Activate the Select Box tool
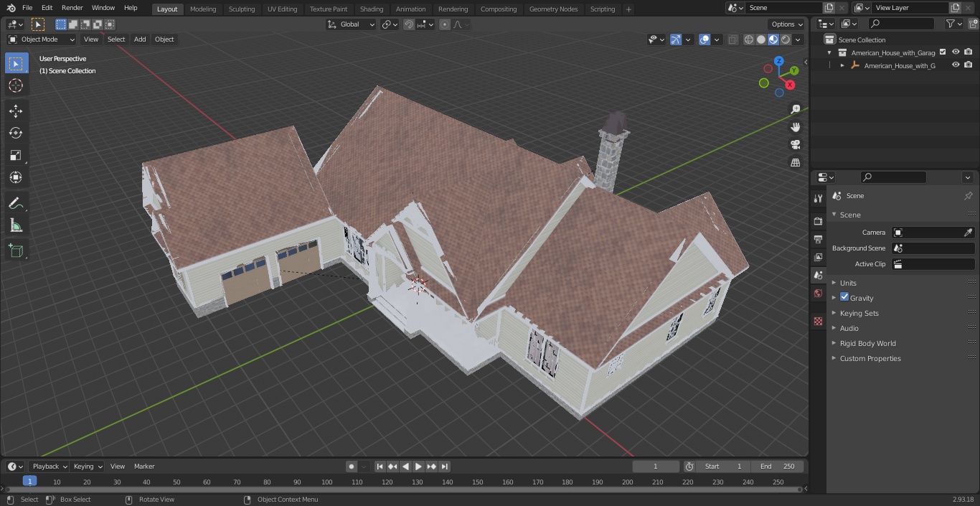The width and height of the screenshot is (980, 506). [16, 63]
